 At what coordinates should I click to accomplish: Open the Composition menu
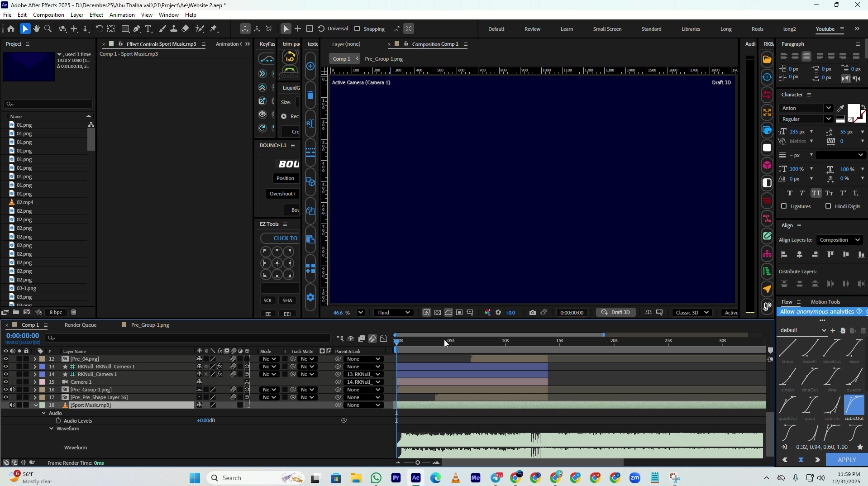(48, 15)
